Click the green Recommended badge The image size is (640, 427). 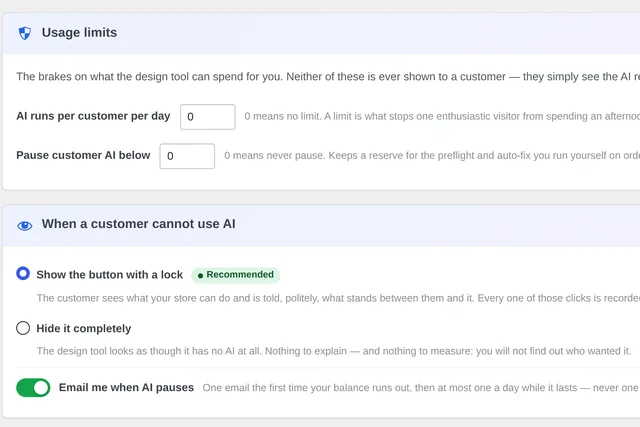coord(236,275)
